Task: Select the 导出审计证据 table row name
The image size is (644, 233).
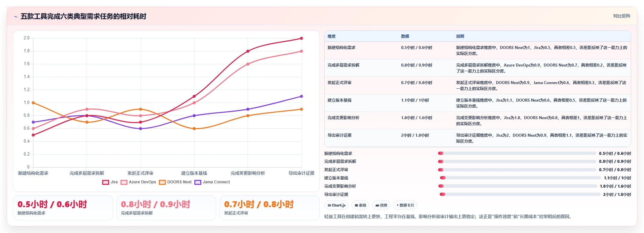Action: 340,135
